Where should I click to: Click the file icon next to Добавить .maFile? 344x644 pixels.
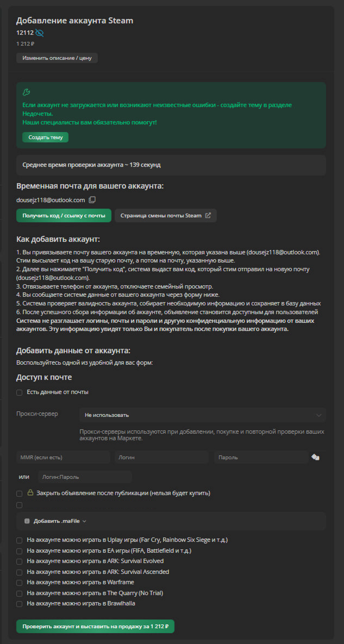27,521
